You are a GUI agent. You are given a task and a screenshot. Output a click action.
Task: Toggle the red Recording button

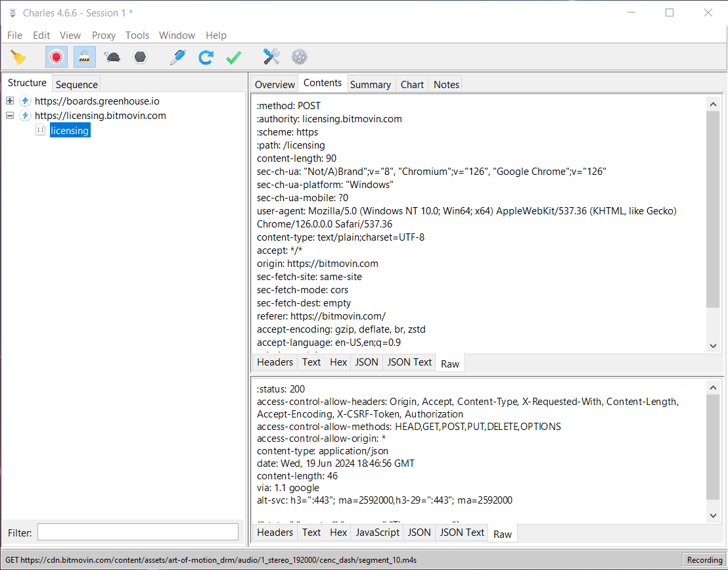tap(57, 57)
